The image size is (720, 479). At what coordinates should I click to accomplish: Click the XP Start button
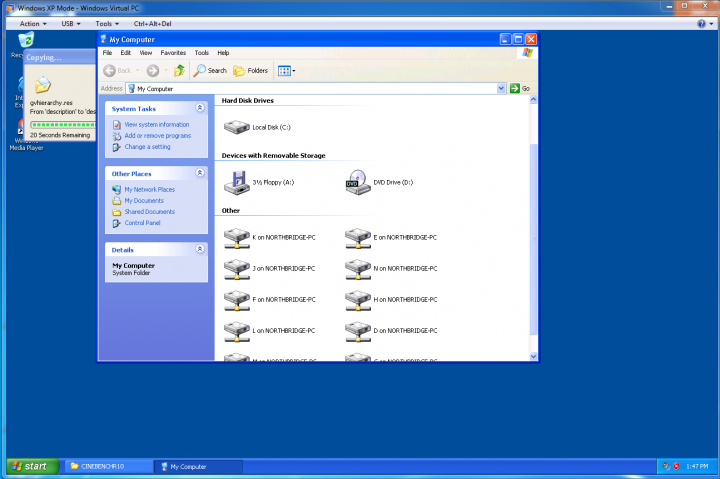(x=33, y=467)
